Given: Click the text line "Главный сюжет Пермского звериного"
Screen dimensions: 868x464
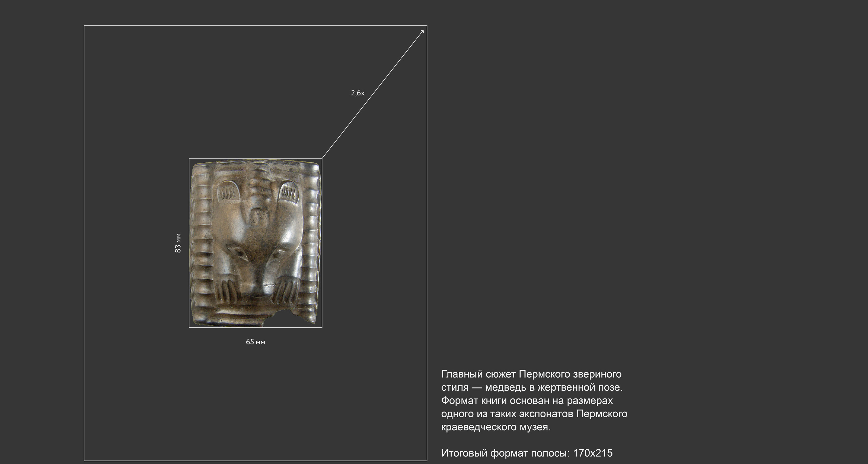Looking at the screenshot, I should [531, 374].
